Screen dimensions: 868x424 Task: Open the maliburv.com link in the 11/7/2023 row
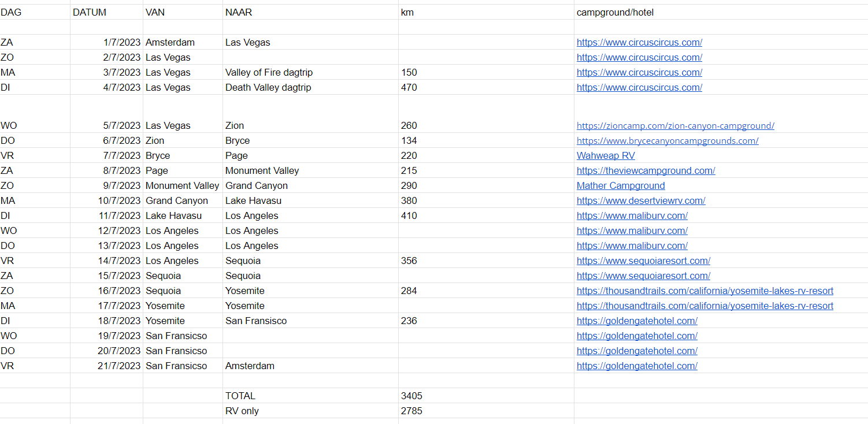[x=632, y=216]
